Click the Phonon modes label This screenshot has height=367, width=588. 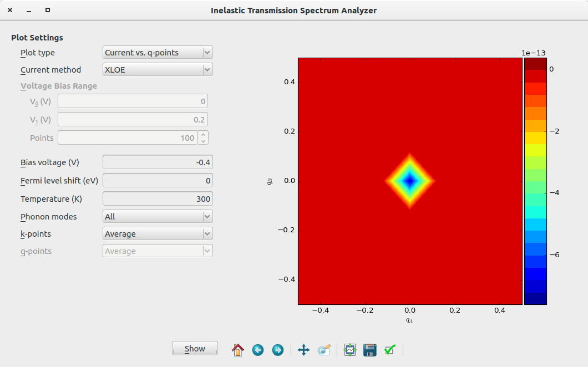[x=49, y=217]
